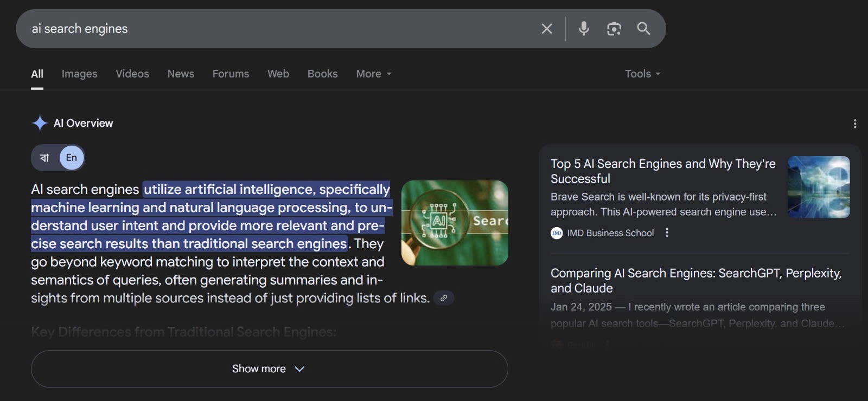The height and width of the screenshot is (401, 868).
Task: Open the Tools dropdown
Action: point(642,74)
